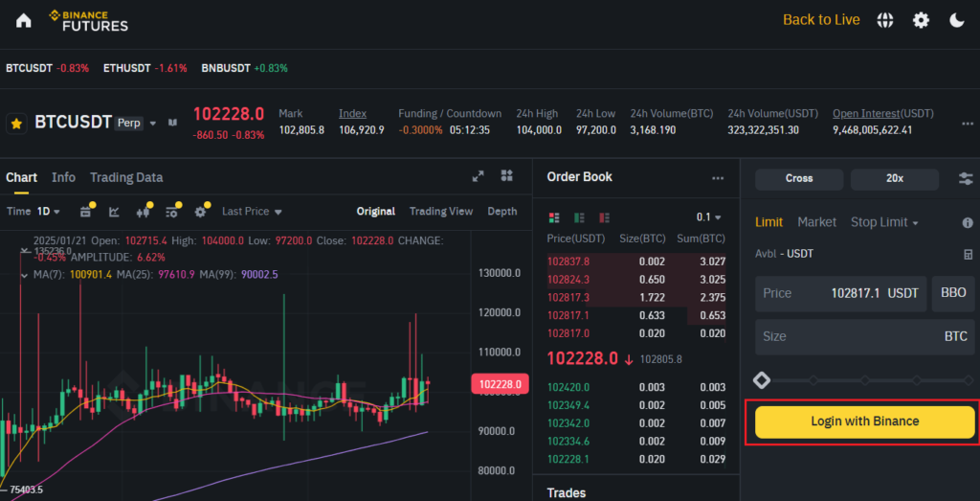The height and width of the screenshot is (501, 980).
Task: Select the ETHUSDT ticker in the top strip
Action: 145,68
